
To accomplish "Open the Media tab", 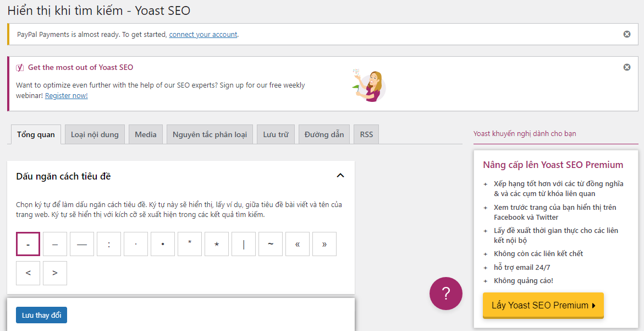I will (x=146, y=134).
